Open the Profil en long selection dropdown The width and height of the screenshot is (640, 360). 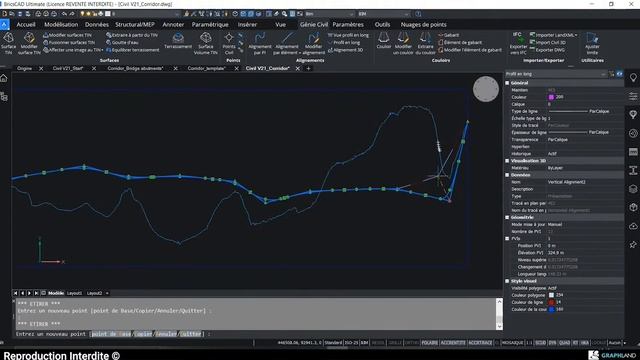click(x=556, y=74)
